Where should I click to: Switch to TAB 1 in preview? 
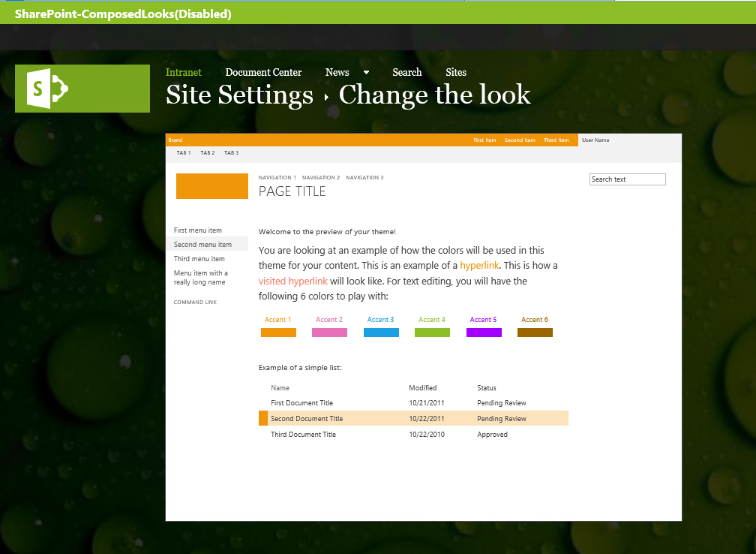click(x=184, y=153)
